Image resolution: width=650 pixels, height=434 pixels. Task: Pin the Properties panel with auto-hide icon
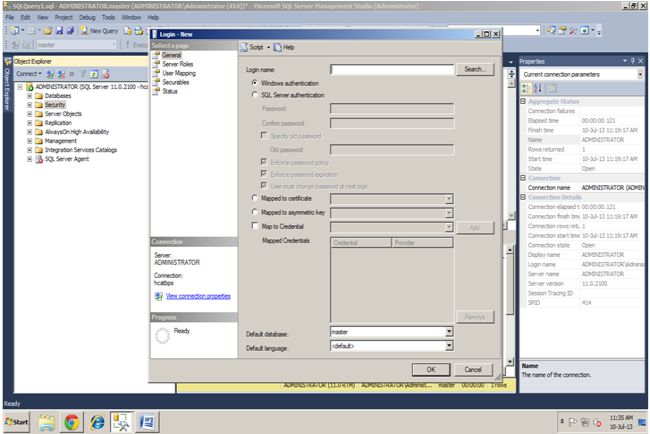click(x=633, y=61)
